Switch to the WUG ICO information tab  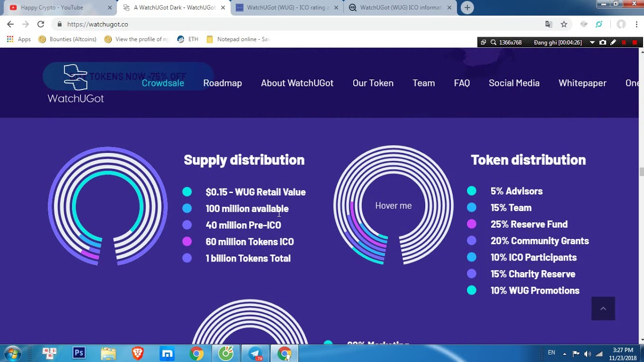click(399, 8)
